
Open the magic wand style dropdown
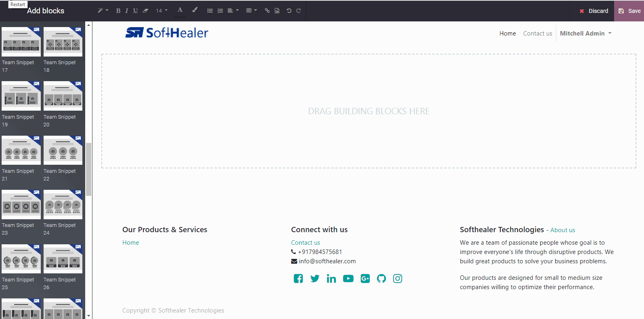[x=103, y=10]
